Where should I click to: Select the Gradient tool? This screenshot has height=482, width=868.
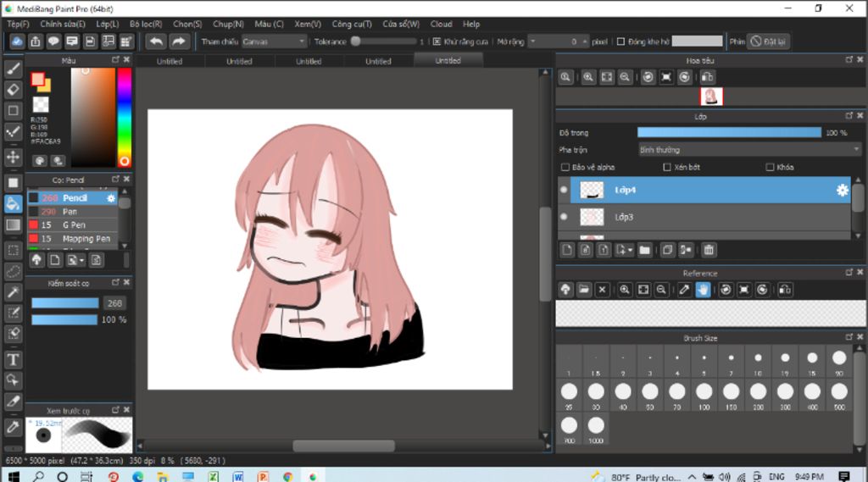coord(14,224)
